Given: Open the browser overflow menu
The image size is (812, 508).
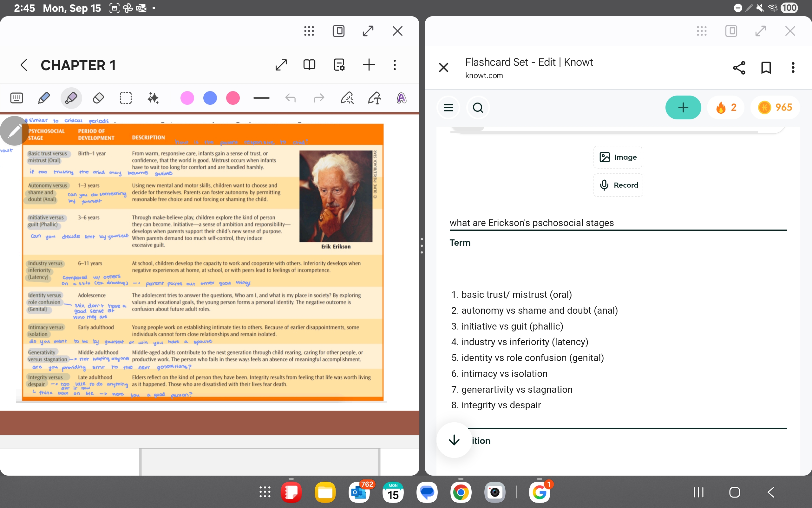Looking at the screenshot, I should click(793, 68).
